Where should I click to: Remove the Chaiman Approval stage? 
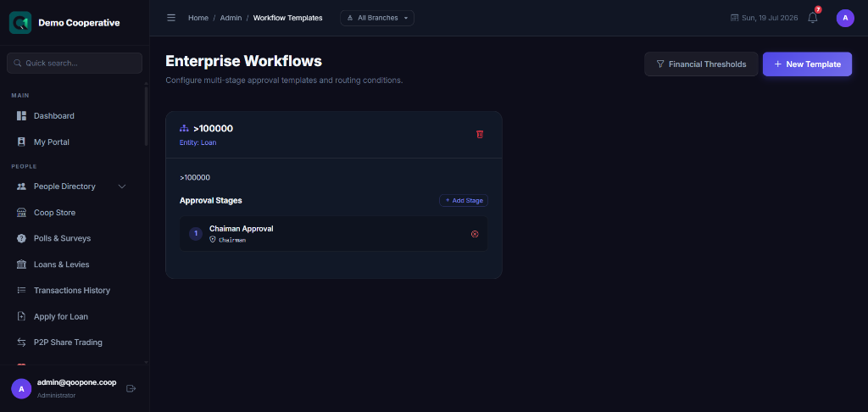tap(475, 234)
